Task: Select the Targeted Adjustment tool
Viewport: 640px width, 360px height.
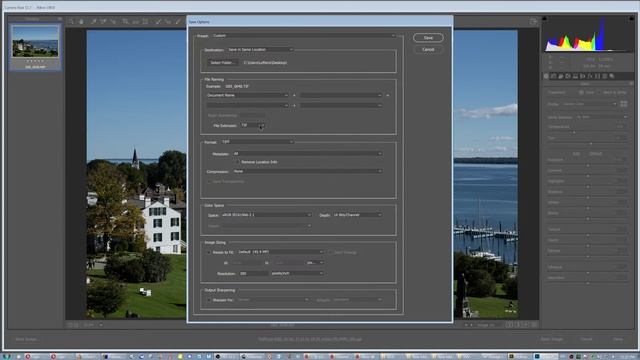Action: pos(113,22)
